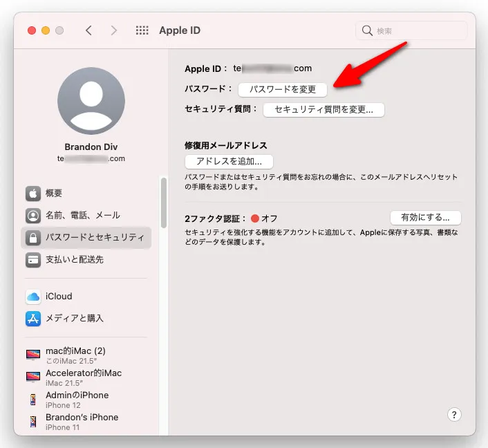Minimize window with the yellow button

46,30
